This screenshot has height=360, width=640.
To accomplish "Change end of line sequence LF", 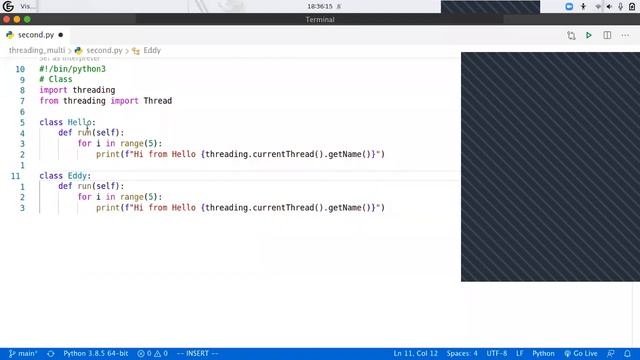I will point(520,353).
